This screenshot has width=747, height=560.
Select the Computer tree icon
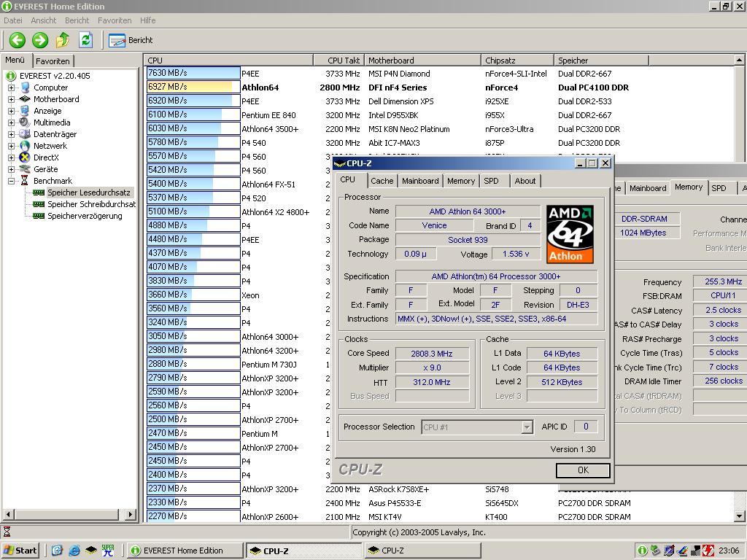pos(25,87)
